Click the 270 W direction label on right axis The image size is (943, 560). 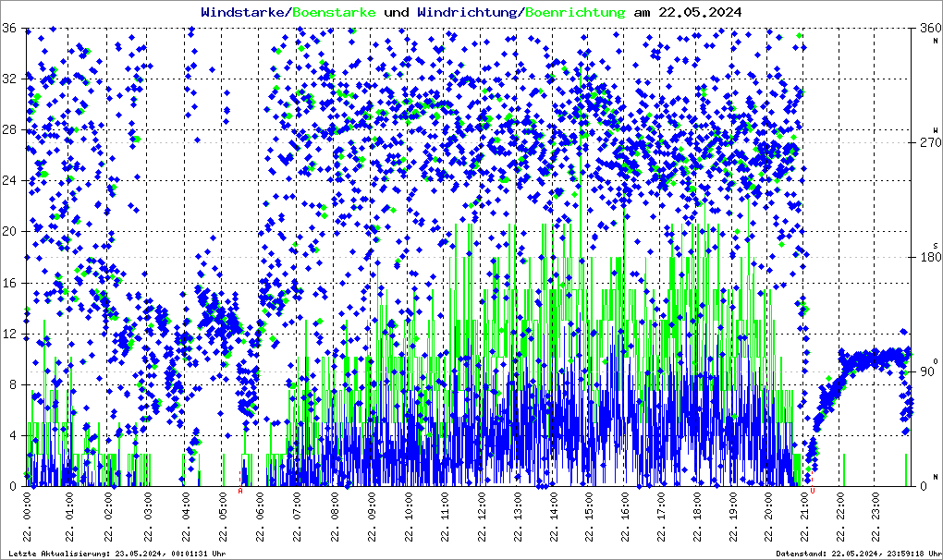[x=927, y=142]
